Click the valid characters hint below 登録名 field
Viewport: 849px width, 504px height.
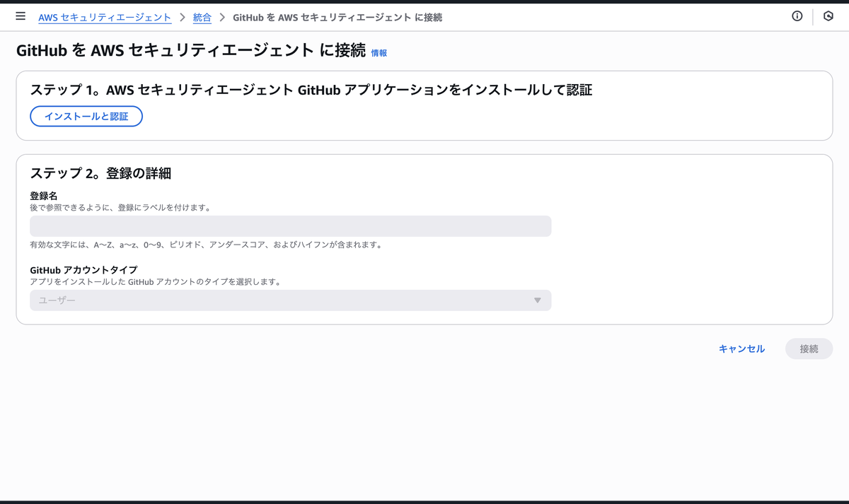(206, 245)
